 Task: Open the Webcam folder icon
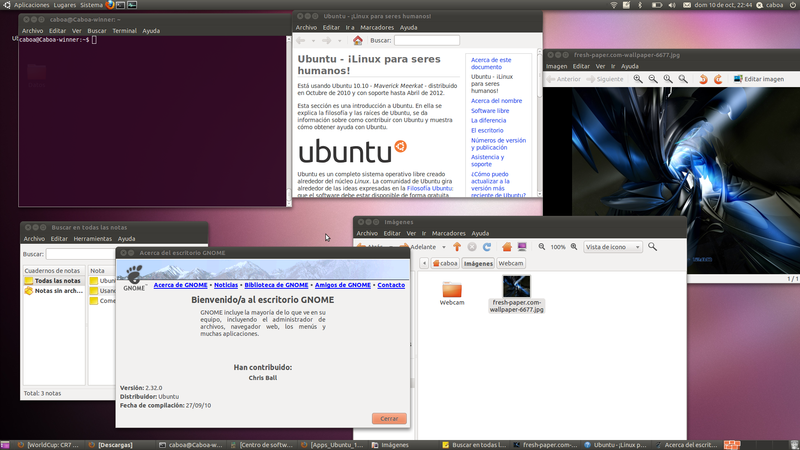[452, 290]
